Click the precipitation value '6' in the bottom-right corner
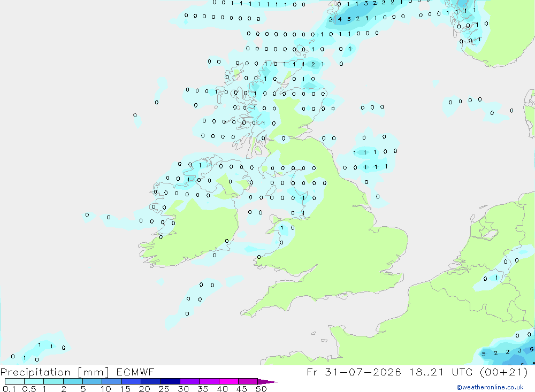 [x=531, y=349]
